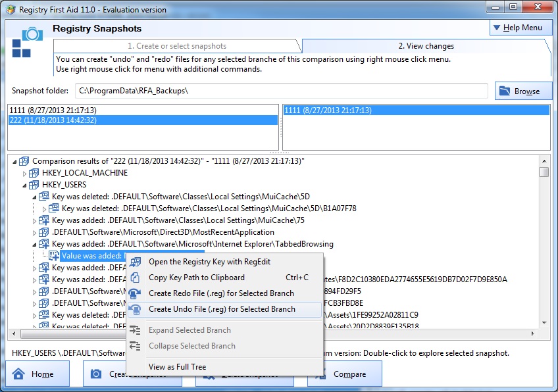Expand the added MuiCache\75 key

tap(34, 221)
